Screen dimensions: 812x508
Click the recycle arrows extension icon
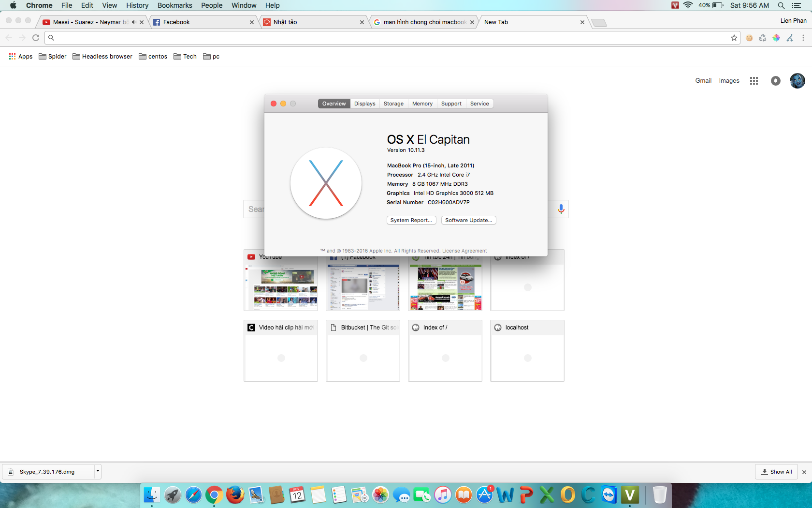763,38
